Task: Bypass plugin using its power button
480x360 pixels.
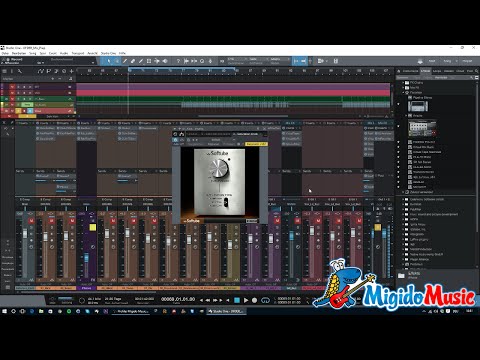Action: [x=175, y=140]
